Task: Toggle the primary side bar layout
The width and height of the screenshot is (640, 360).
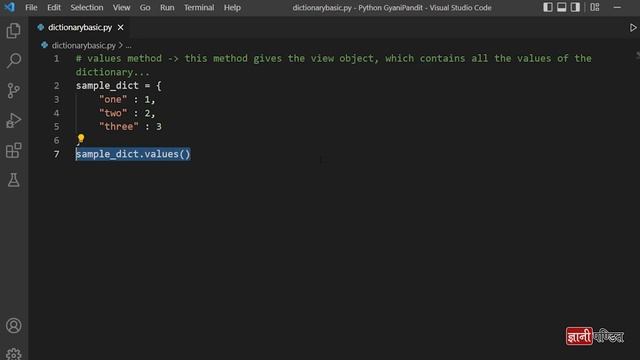Action: [548, 7]
